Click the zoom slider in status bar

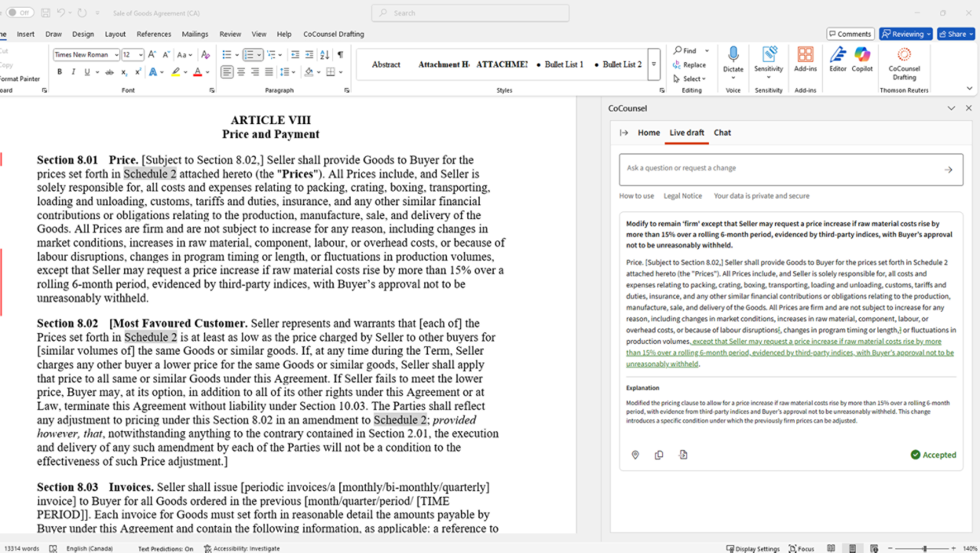pyautogui.click(x=925, y=548)
